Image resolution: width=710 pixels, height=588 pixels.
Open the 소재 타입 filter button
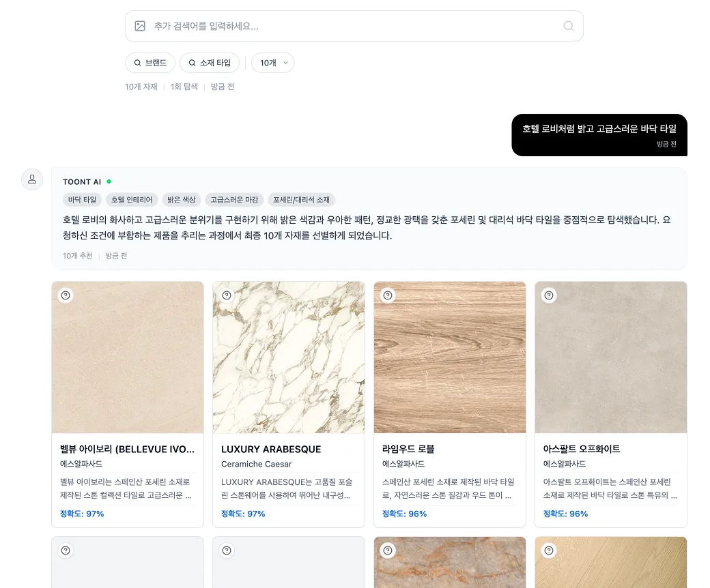pyautogui.click(x=210, y=63)
